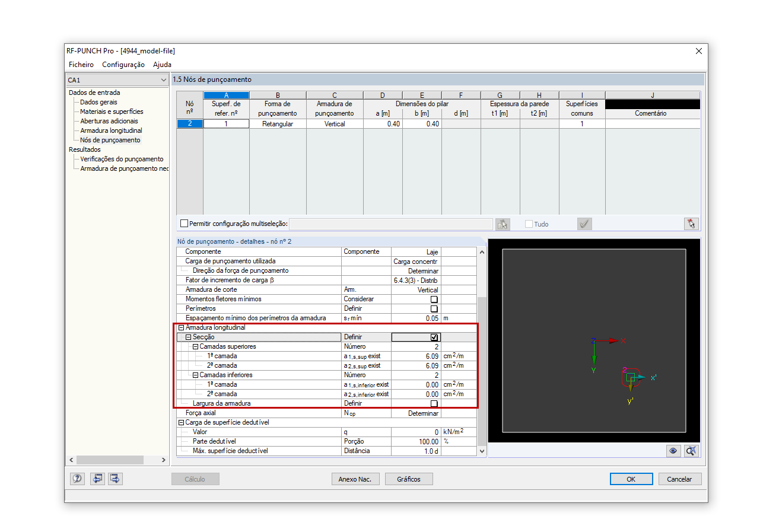Viewport: 779px width, 532px height.
Task: Collapse Armadura longitudinal group
Action: tap(182, 328)
